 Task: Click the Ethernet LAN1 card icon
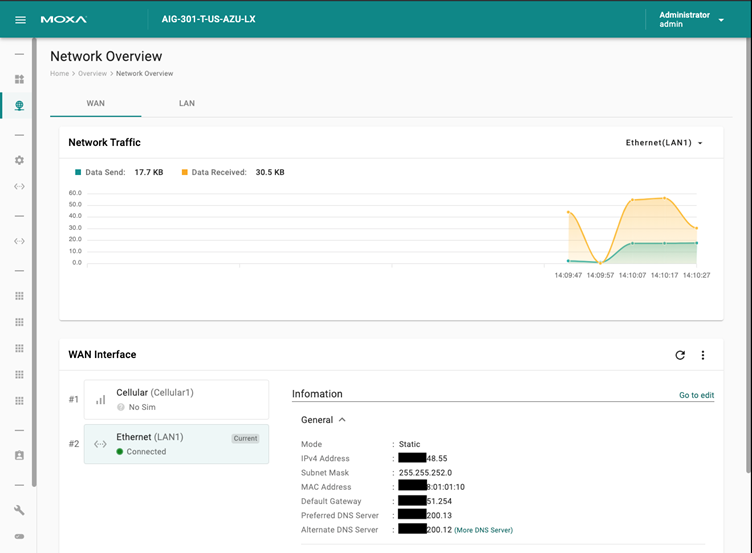[x=100, y=444]
